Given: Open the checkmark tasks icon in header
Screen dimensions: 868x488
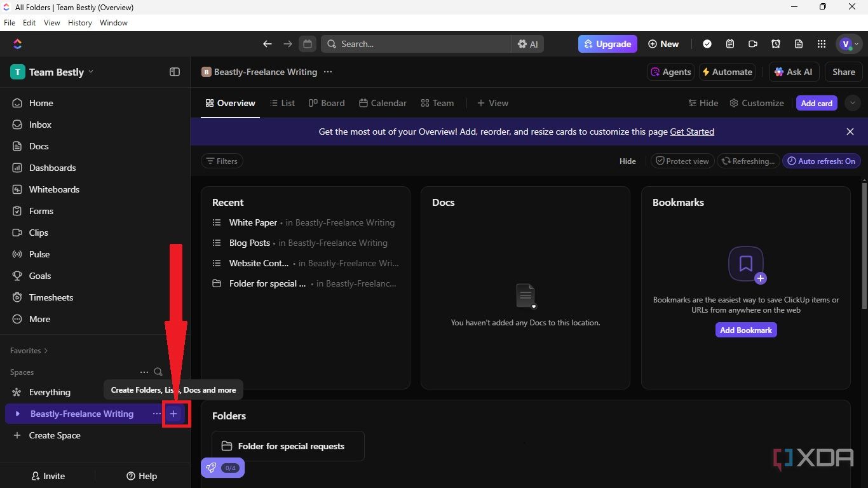Looking at the screenshot, I should point(707,44).
